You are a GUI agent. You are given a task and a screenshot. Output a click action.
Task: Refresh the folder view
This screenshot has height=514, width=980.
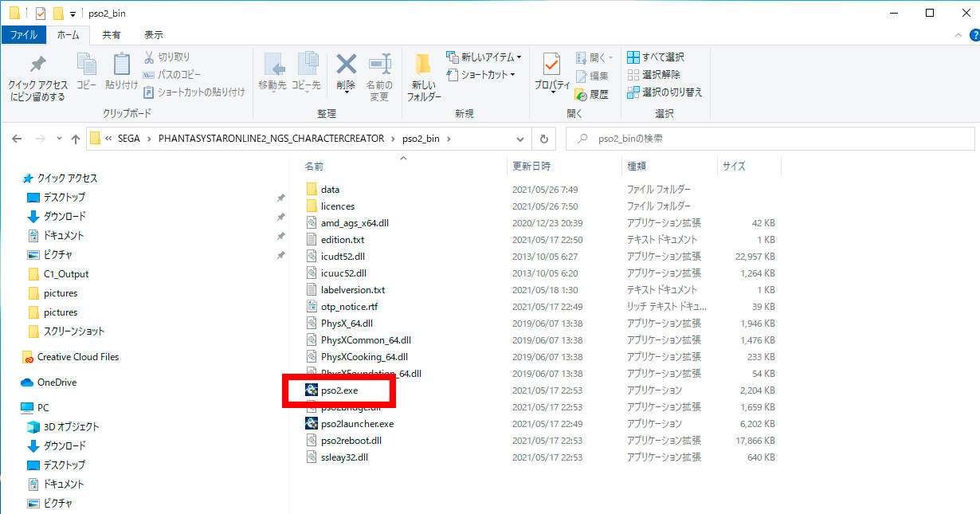click(543, 139)
